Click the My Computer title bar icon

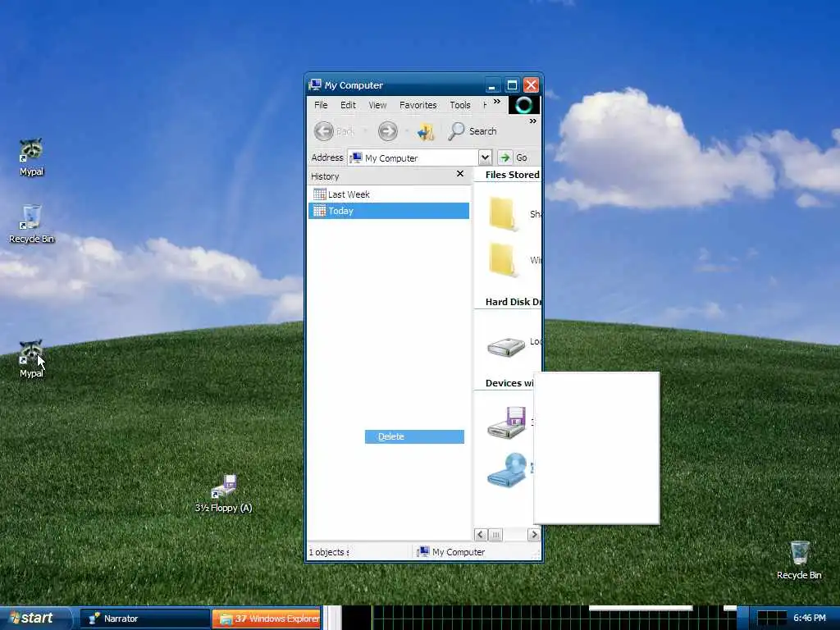point(315,84)
